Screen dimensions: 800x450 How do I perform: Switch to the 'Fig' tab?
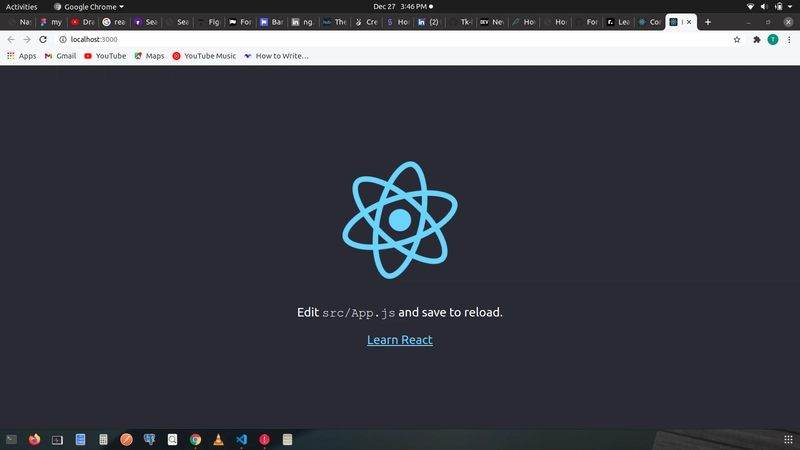point(209,22)
